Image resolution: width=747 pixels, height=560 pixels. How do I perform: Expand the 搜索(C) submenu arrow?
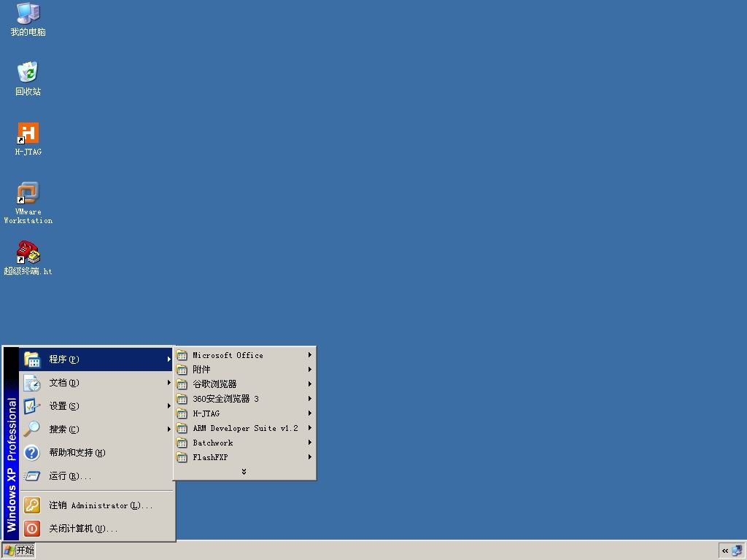point(169,429)
